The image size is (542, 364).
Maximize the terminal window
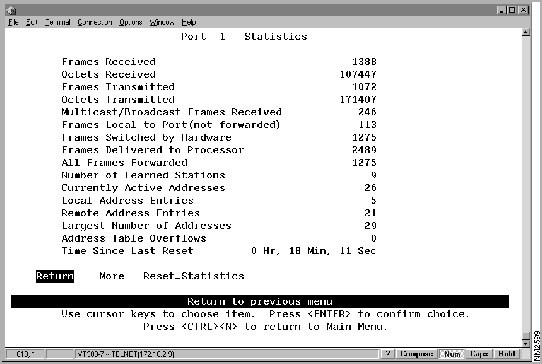(512, 10)
